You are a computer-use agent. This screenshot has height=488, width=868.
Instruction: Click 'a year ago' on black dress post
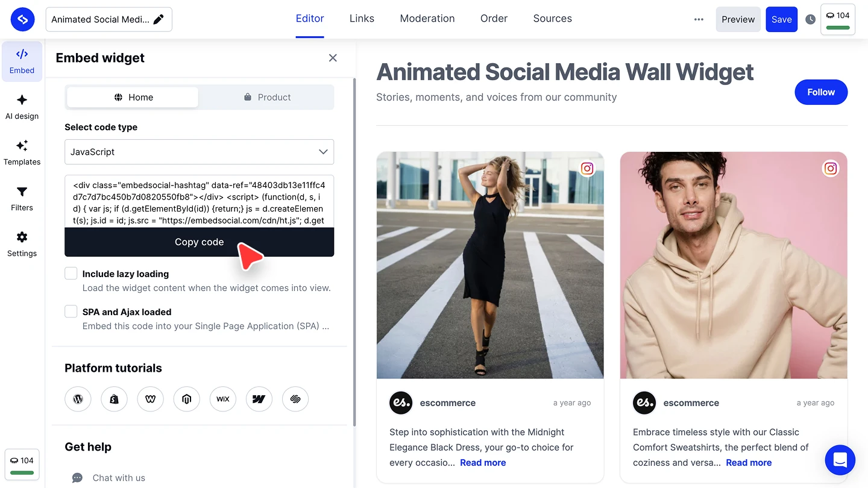coord(572,402)
